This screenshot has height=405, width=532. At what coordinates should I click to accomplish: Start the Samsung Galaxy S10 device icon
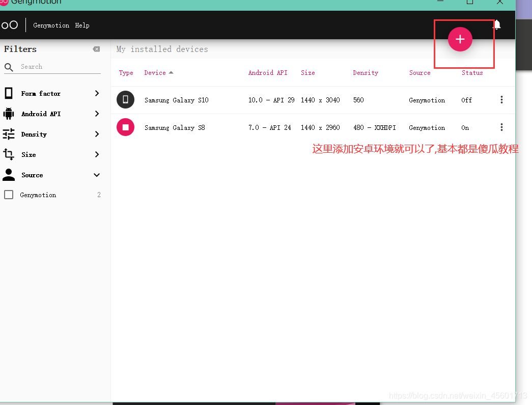tap(126, 100)
